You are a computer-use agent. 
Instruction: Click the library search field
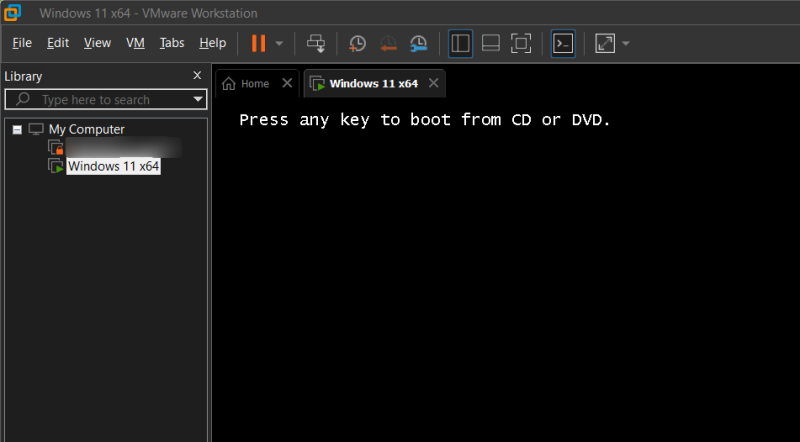106,100
